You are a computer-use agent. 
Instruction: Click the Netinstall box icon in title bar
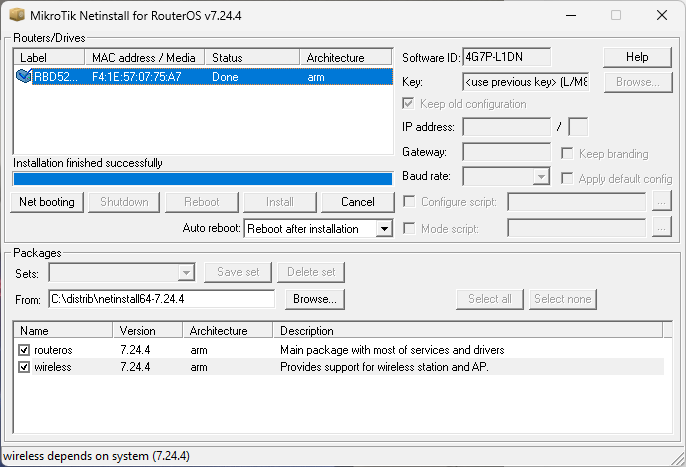tap(17, 15)
